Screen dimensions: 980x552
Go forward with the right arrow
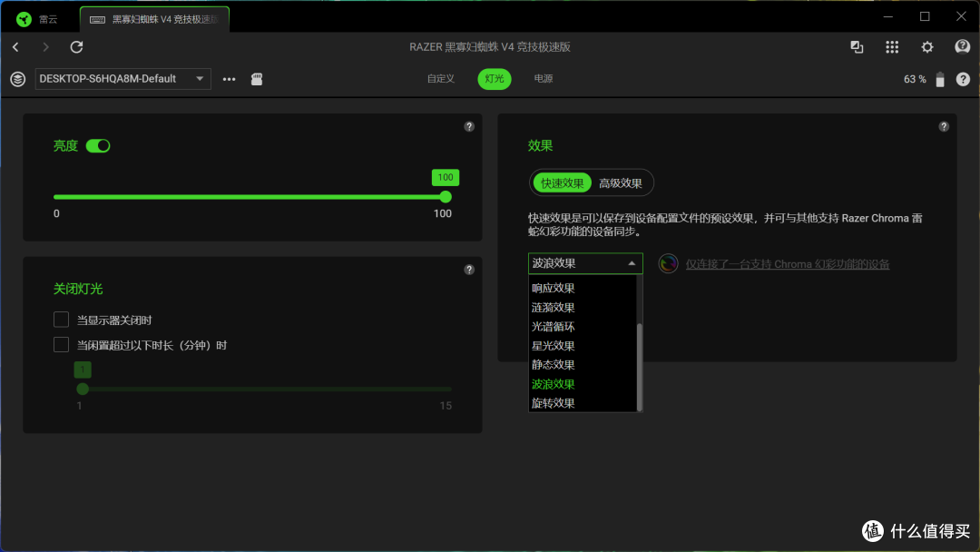[x=45, y=47]
